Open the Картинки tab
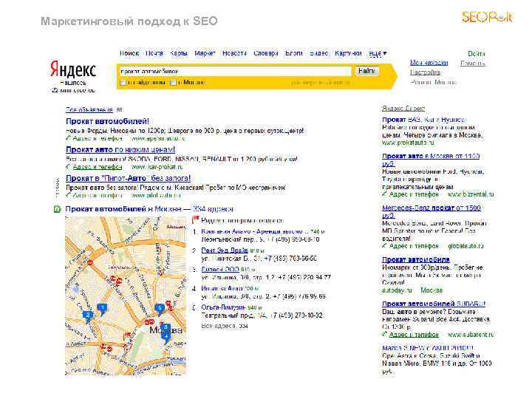Viewport: 532px width, 399px height. pos(349,53)
